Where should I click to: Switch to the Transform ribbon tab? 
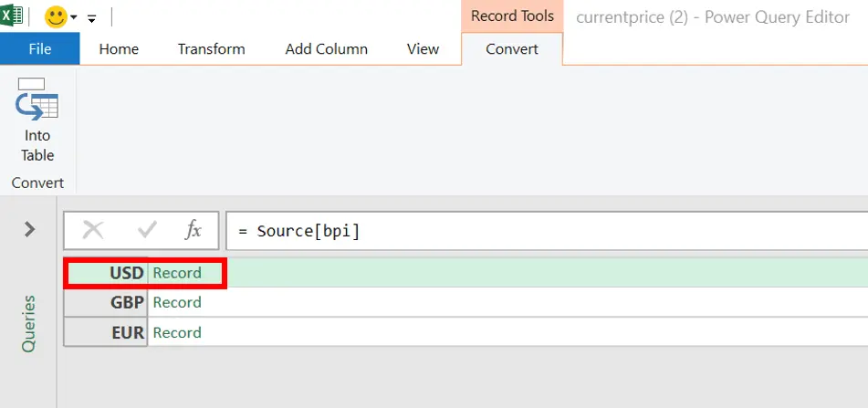point(212,48)
